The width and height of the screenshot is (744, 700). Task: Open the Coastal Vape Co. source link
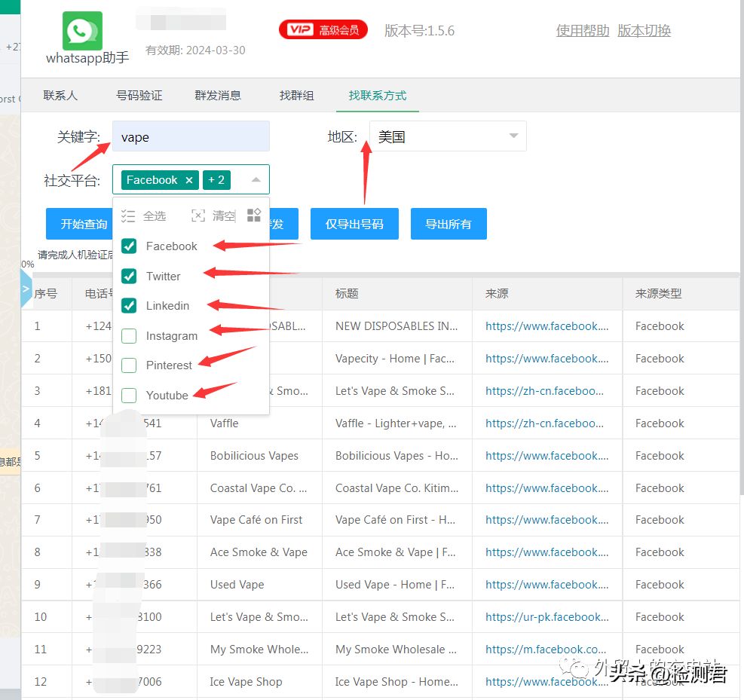pyautogui.click(x=547, y=488)
